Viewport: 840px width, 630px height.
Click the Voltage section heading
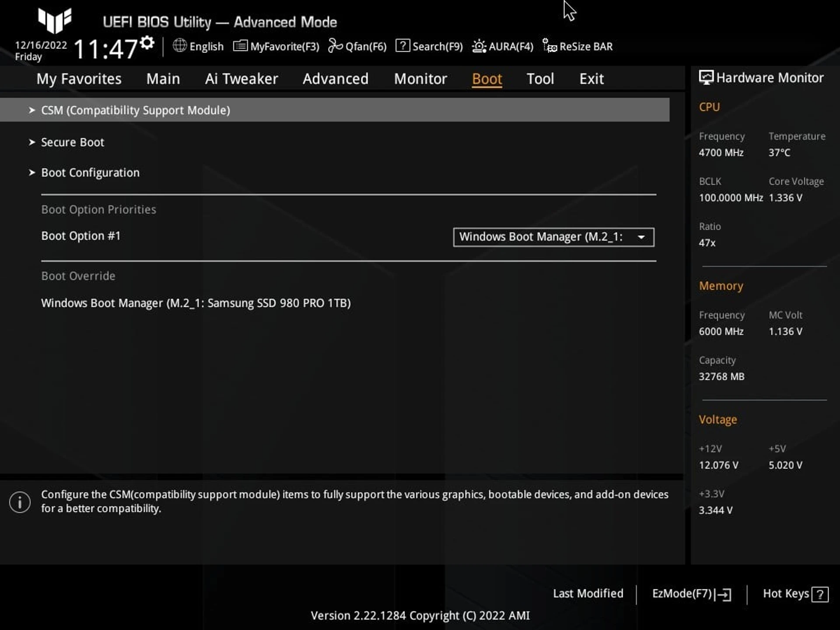[718, 420]
